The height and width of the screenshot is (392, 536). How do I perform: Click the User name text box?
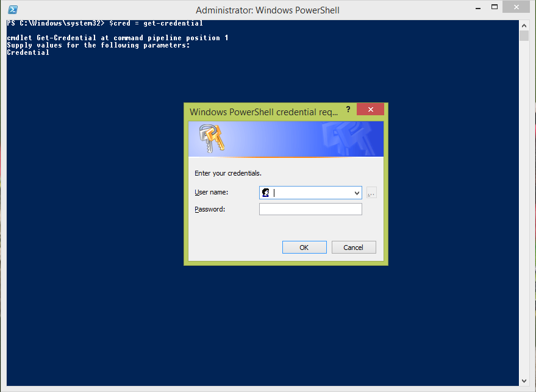click(x=310, y=193)
